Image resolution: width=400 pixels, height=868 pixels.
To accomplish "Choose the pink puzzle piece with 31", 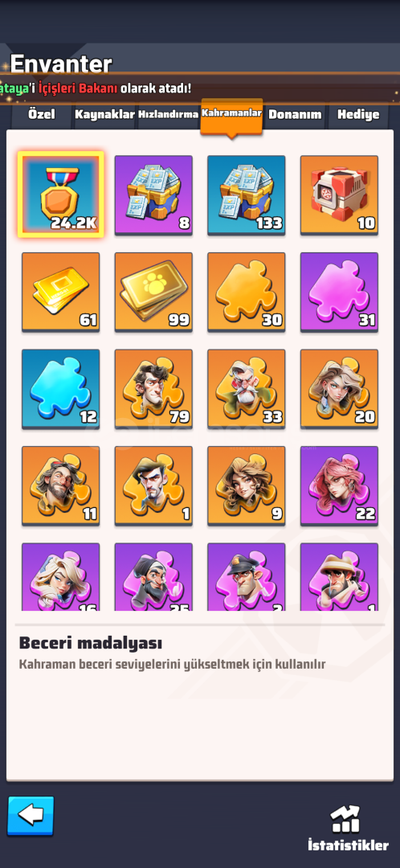I will pyautogui.click(x=339, y=293).
